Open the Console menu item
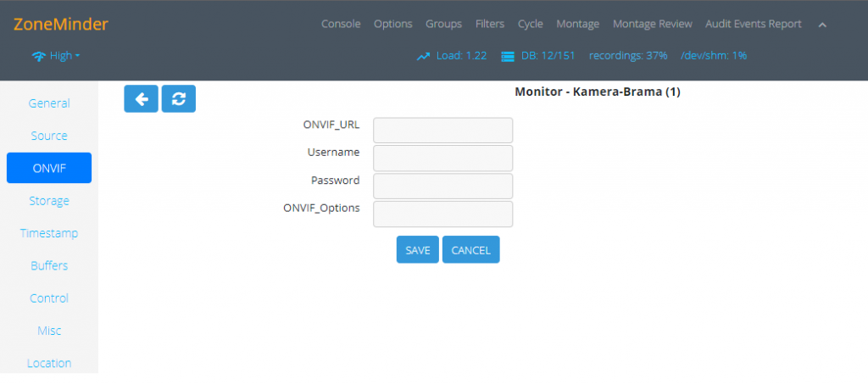This screenshot has width=868, height=384. coord(341,24)
